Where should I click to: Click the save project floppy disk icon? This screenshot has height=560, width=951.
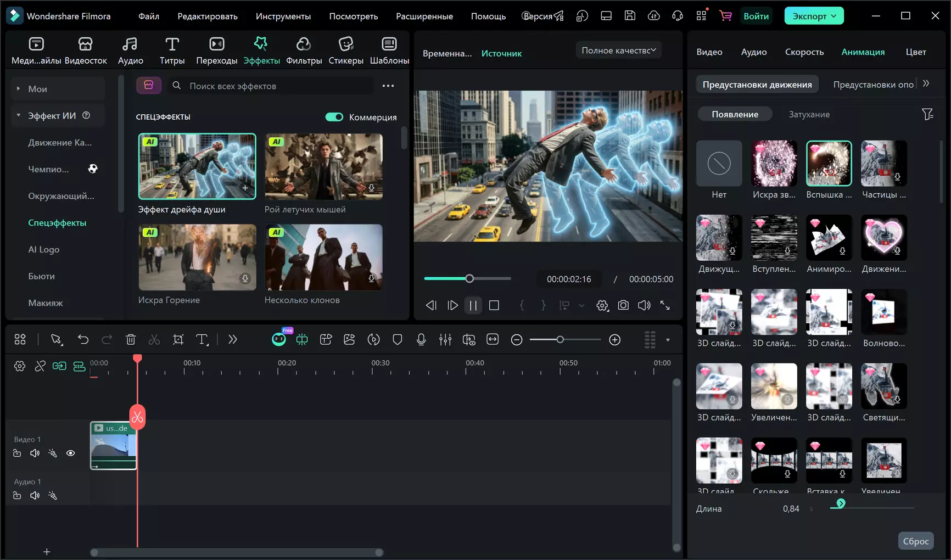(x=630, y=16)
